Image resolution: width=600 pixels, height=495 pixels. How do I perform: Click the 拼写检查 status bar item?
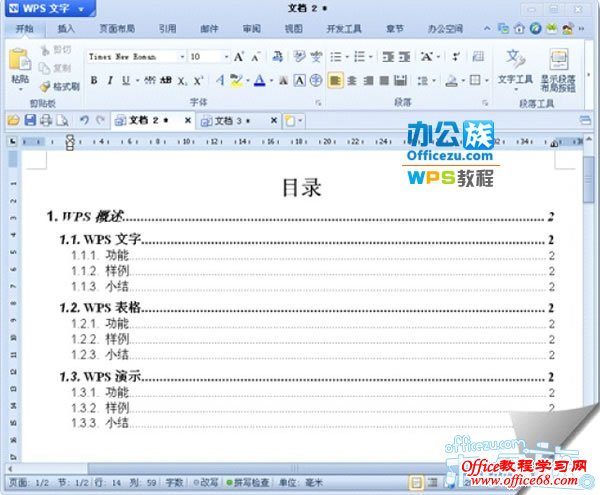(x=248, y=483)
